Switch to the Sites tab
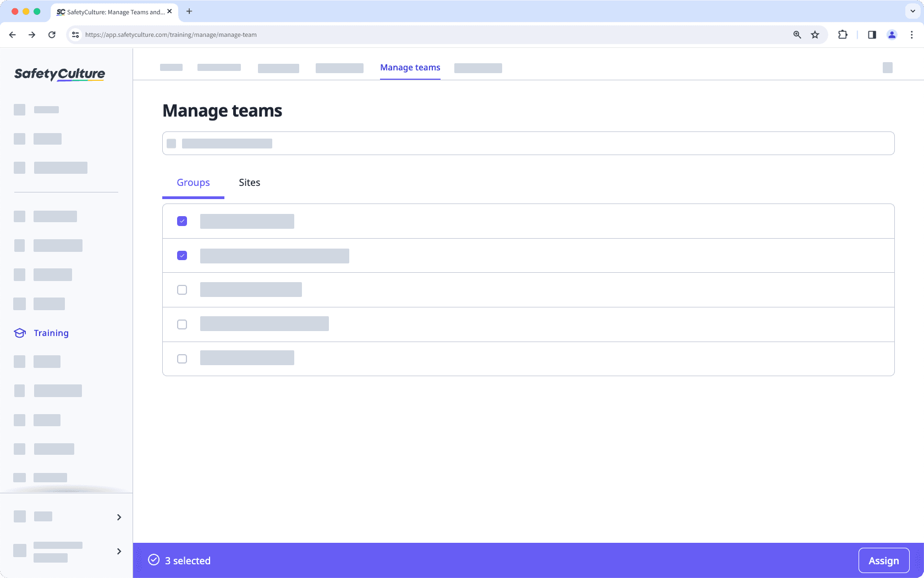The height and width of the screenshot is (578, 924). (x=249, y=182)
